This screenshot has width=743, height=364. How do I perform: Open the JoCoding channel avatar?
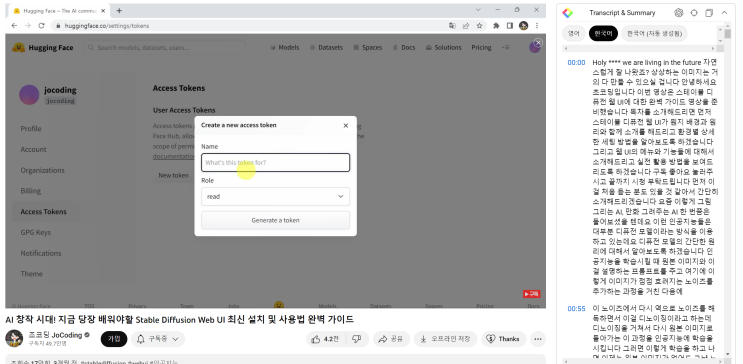(x=14, y=338)
